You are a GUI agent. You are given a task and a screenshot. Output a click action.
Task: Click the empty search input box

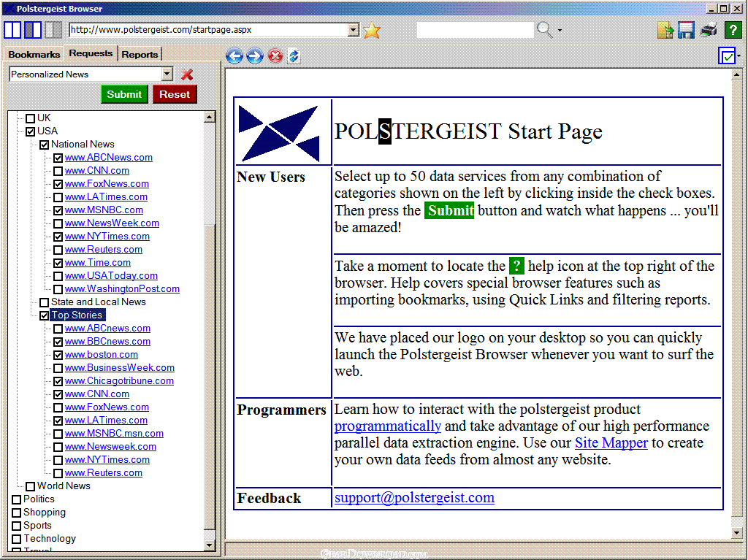coord(475,30)
